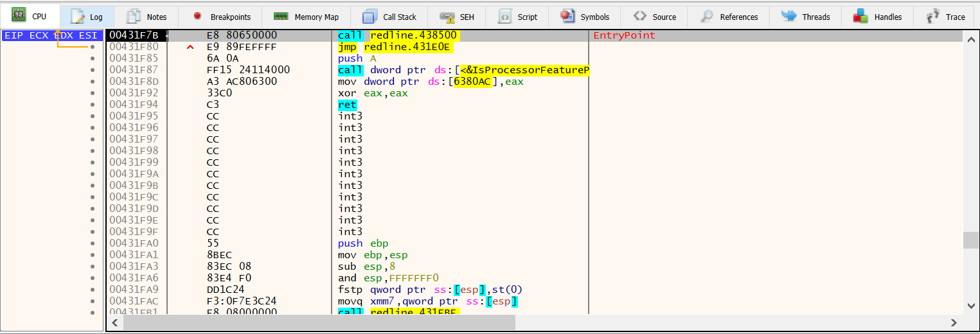The width and height of the screenshot is (980, 334).
Task: Click the Log notepad icon
Action: coord(77,17)
